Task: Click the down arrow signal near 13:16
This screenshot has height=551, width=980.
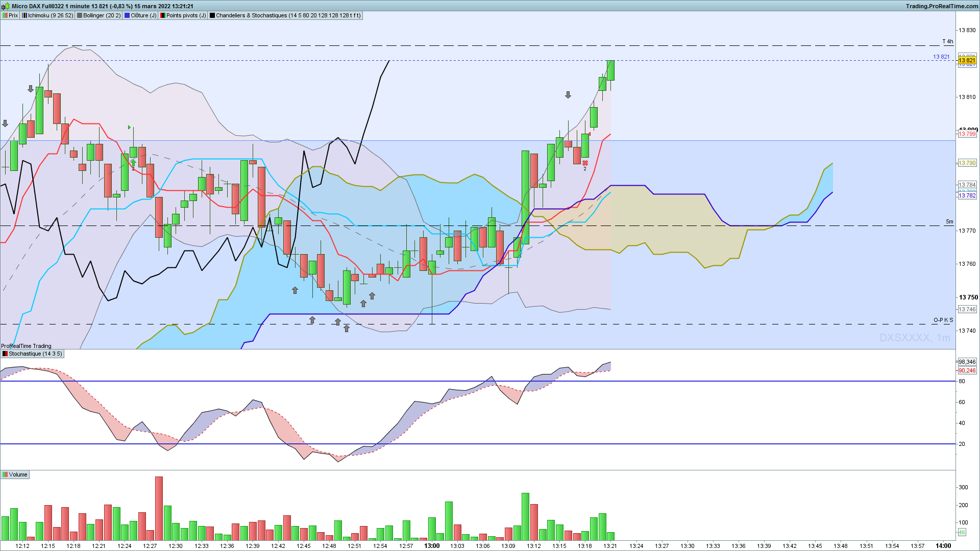Action: tap(568, 95)
